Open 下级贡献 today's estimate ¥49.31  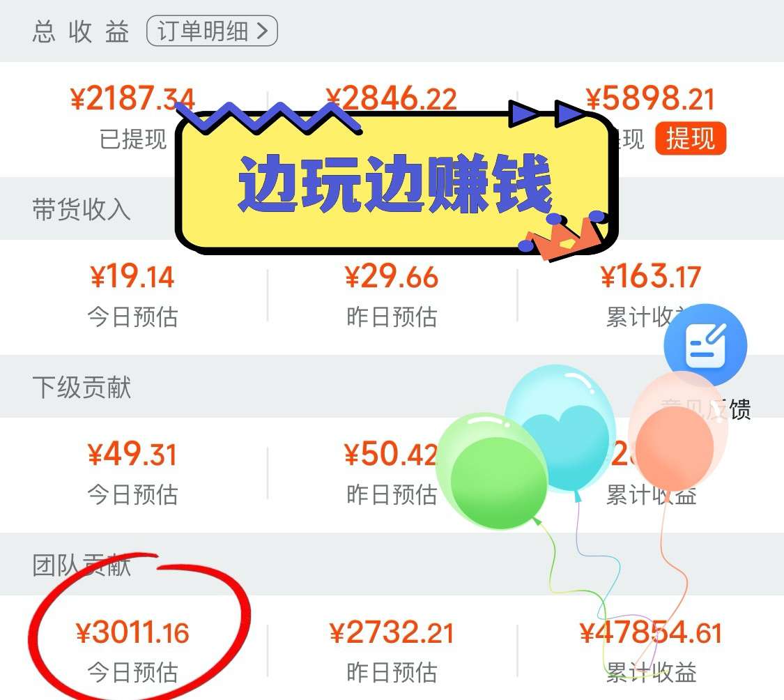(x=132, y=454)
